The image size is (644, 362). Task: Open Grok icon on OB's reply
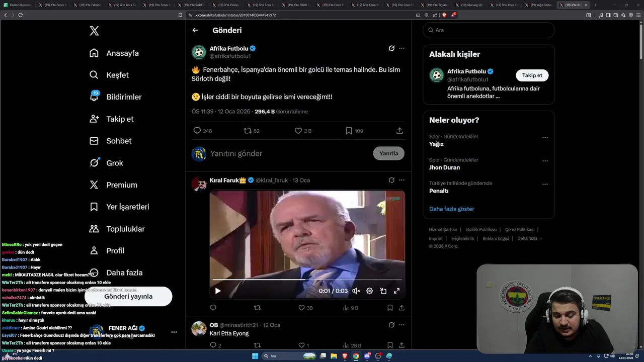[x=391, y=325]
